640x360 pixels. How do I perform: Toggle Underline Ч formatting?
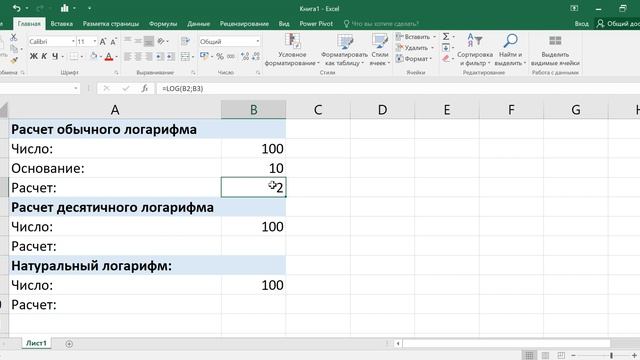tap(55, 56)
